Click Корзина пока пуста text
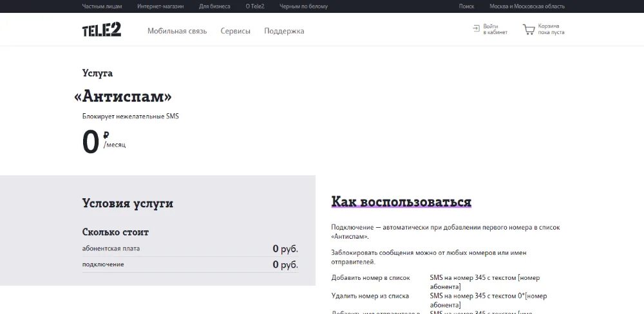The height and width of the screenshot is (314, 644). (551, 29)
